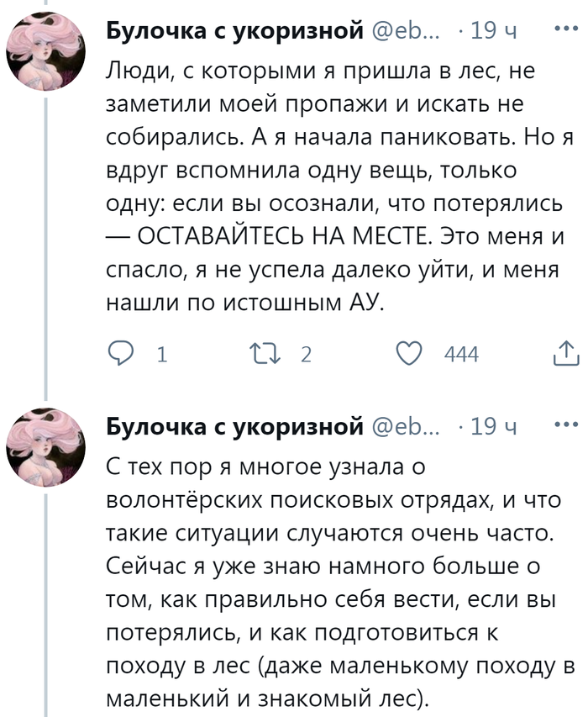Click the like count showing 444

point(460,356)
